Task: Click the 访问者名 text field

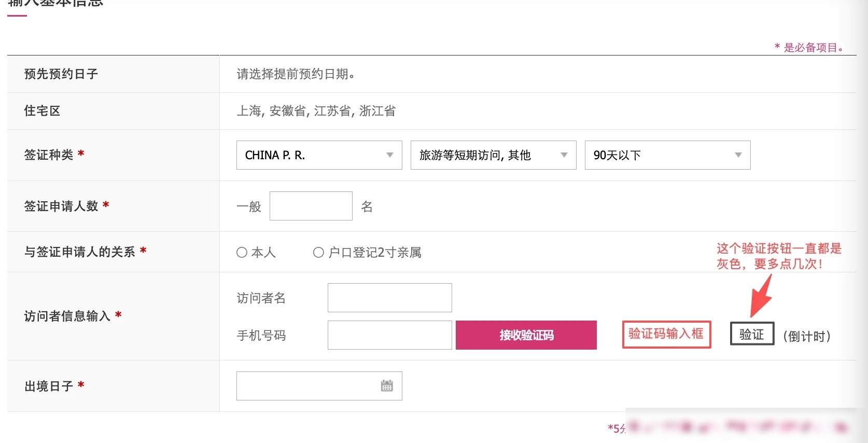Action: 390,298
